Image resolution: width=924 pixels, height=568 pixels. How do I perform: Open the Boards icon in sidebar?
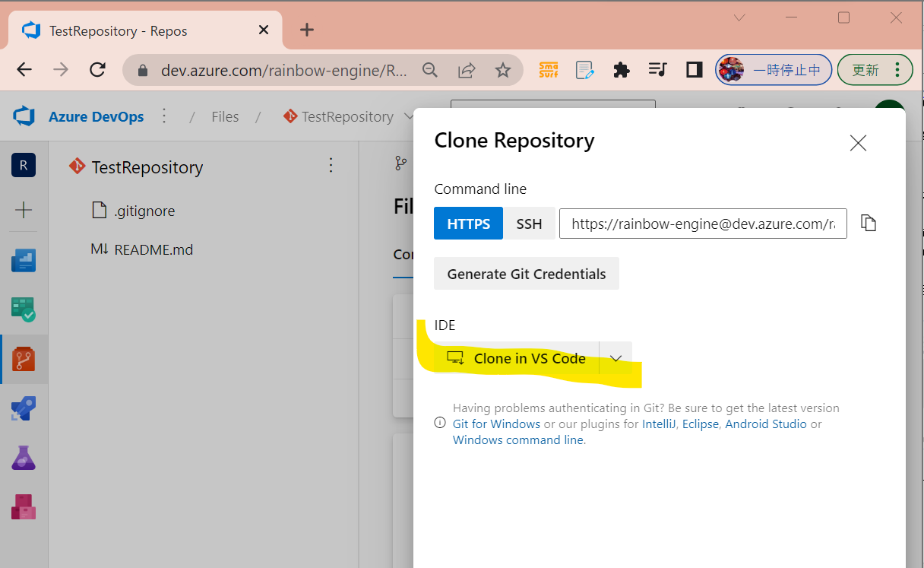point(24,309)
